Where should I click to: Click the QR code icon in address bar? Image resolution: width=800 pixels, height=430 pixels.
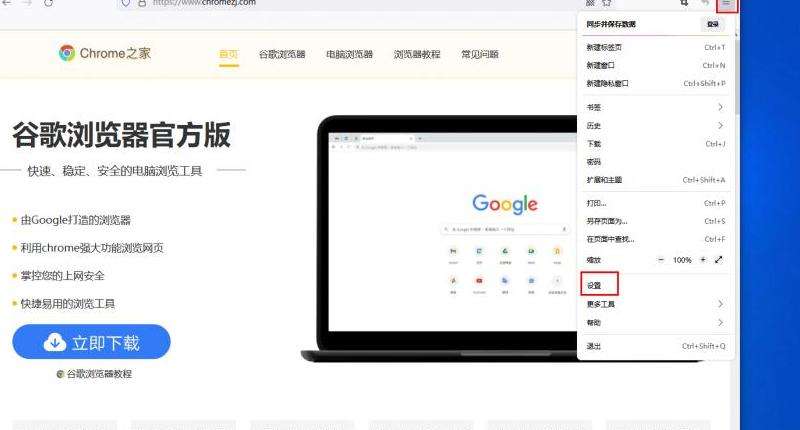tap(590, 3)
